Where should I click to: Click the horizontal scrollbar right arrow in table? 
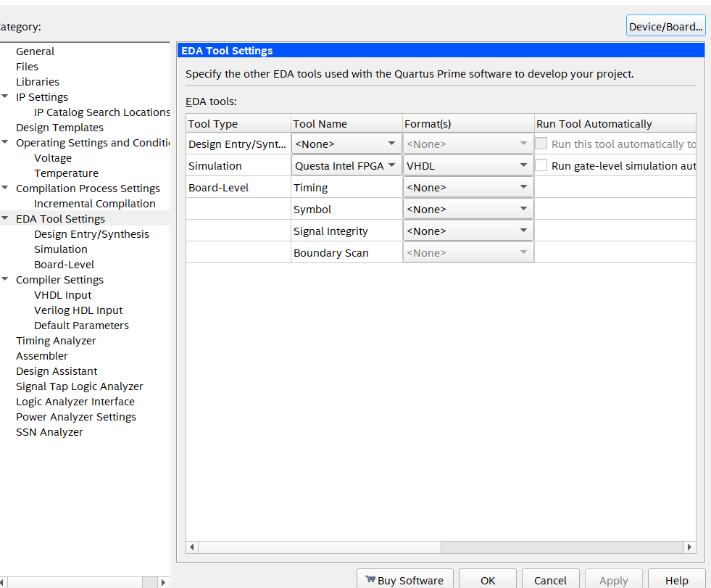pos(689,547)
